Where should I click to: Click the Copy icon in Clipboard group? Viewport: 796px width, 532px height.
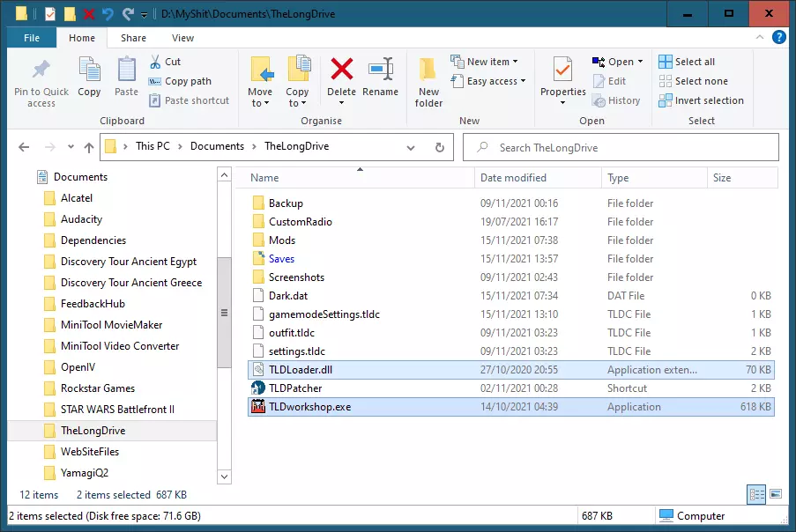[89, 70]
